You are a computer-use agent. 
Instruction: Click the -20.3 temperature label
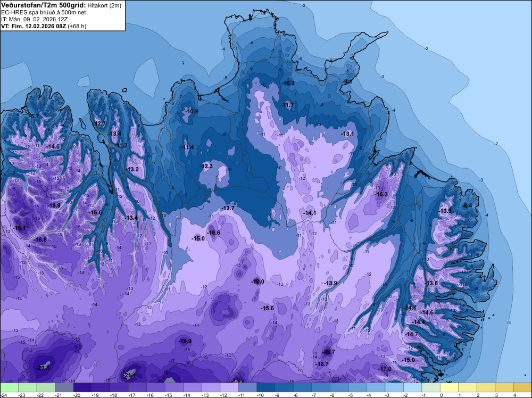click(43, 368)
